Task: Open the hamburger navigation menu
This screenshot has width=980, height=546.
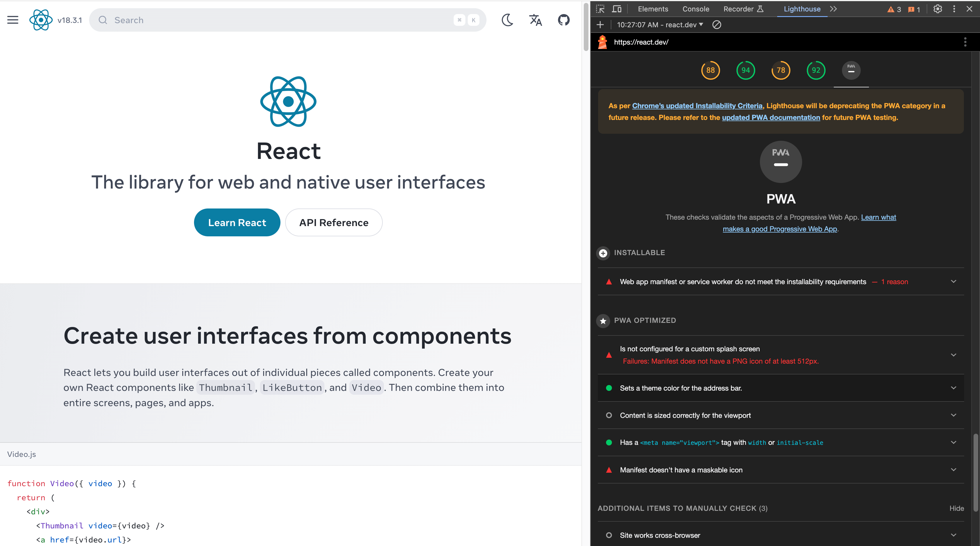Action: coord(13,20)
